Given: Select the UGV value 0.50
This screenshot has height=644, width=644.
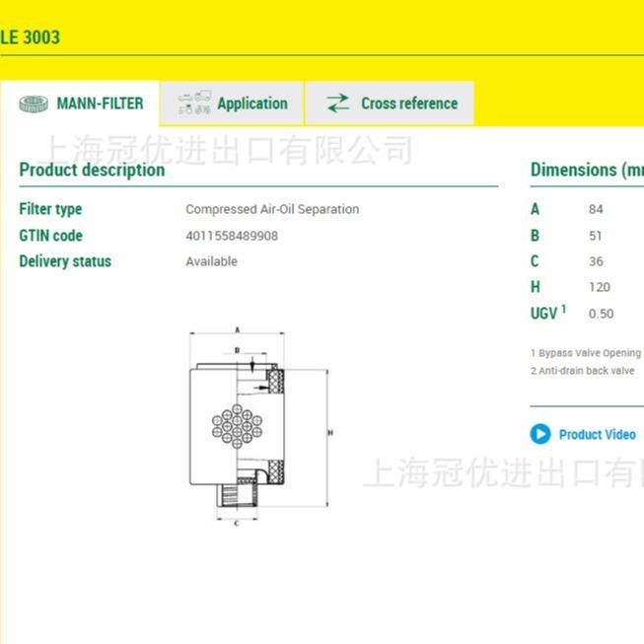Looking at the screenshot, I should point(601,314).
